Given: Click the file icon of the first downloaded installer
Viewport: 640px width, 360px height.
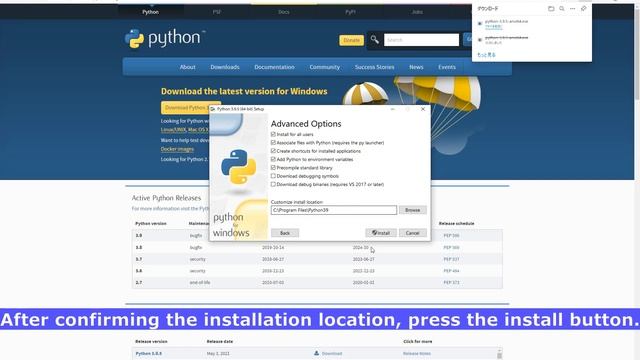Looking at the screenshot, I should 480,24.
